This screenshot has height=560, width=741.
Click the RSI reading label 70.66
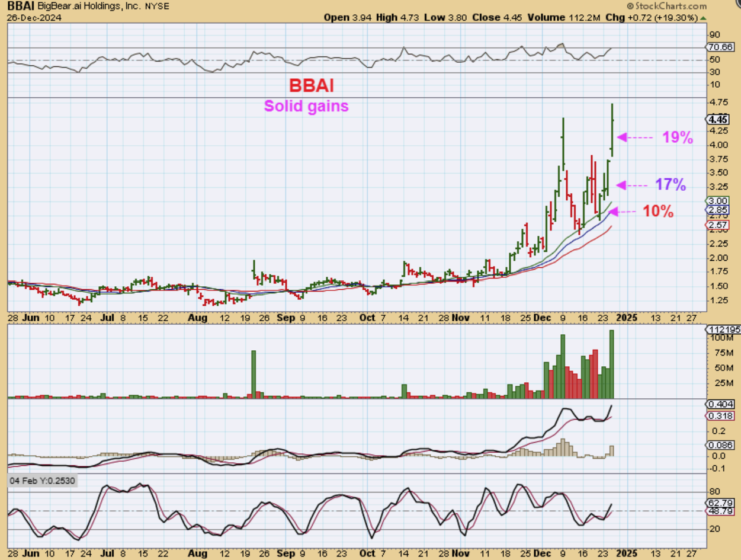click(722, 47)
